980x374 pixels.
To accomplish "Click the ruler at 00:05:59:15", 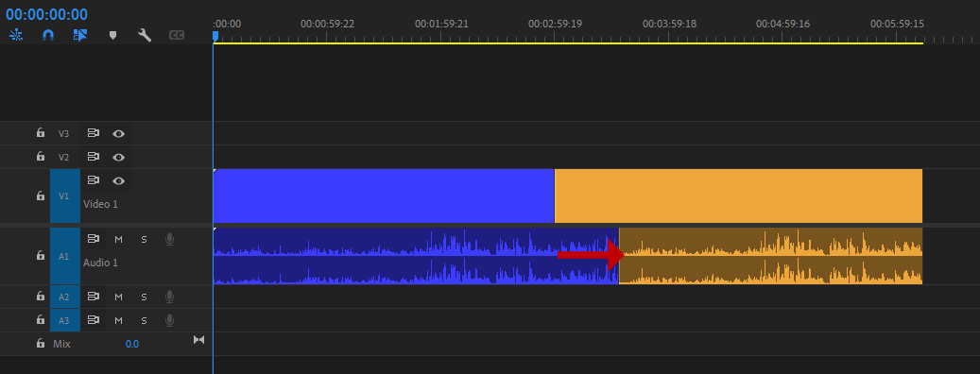I will coord(897,25).
